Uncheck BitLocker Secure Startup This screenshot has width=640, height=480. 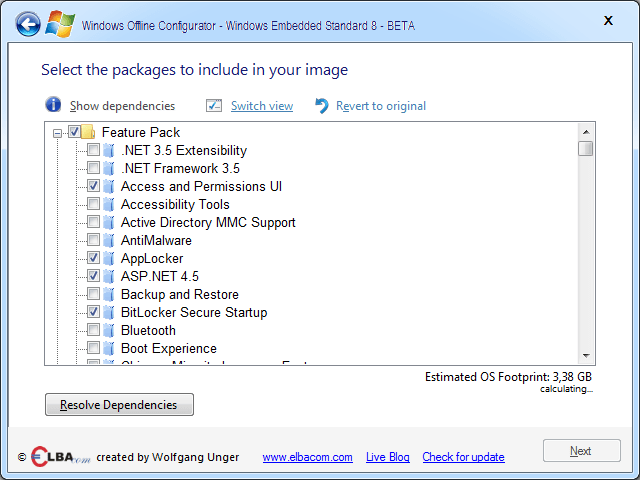(93, 312)
